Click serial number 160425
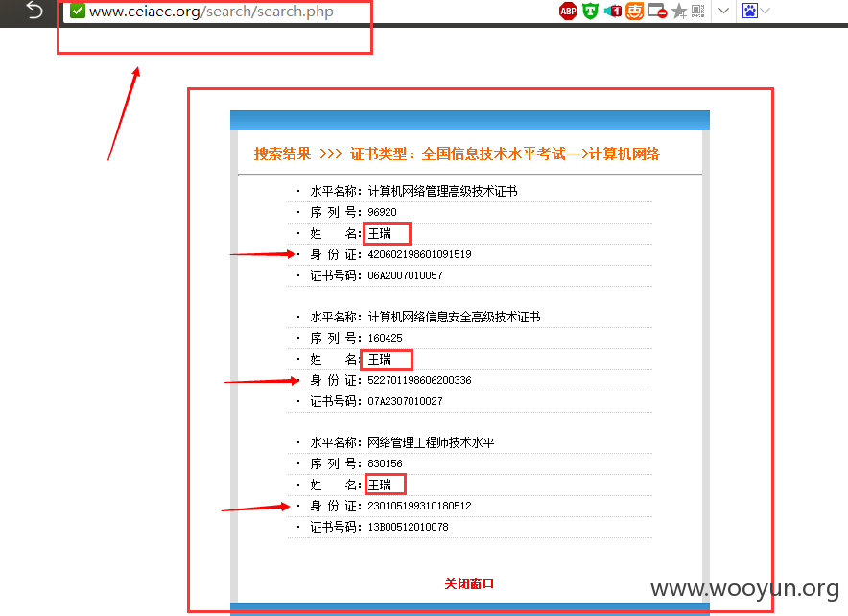Image resolution: width=848 pixels, height=616 pixels. 385,338
